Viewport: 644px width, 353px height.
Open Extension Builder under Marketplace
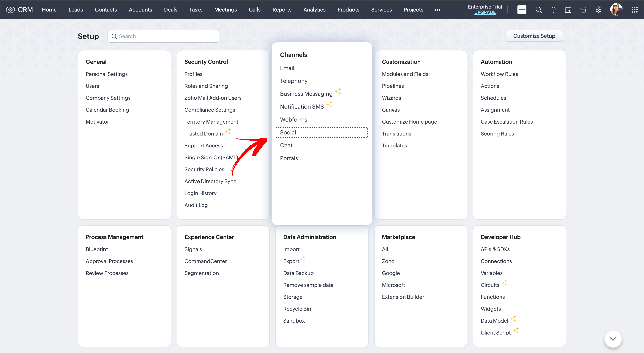403,297
